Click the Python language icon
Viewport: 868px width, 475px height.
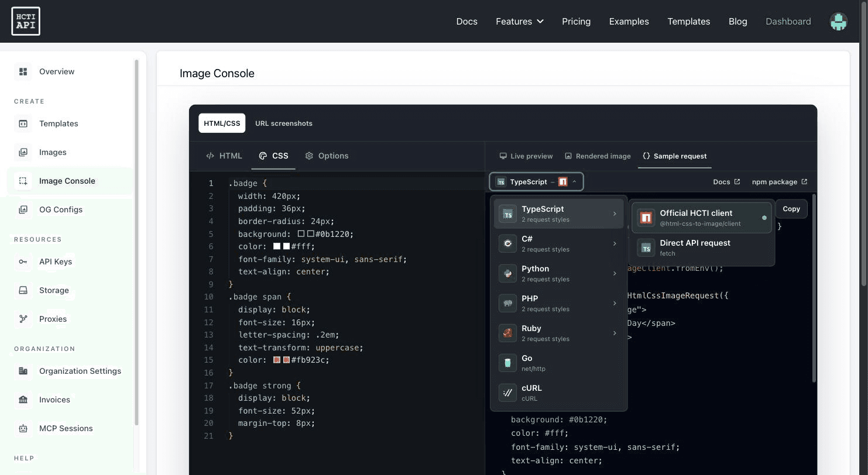[x=507, y=274]
